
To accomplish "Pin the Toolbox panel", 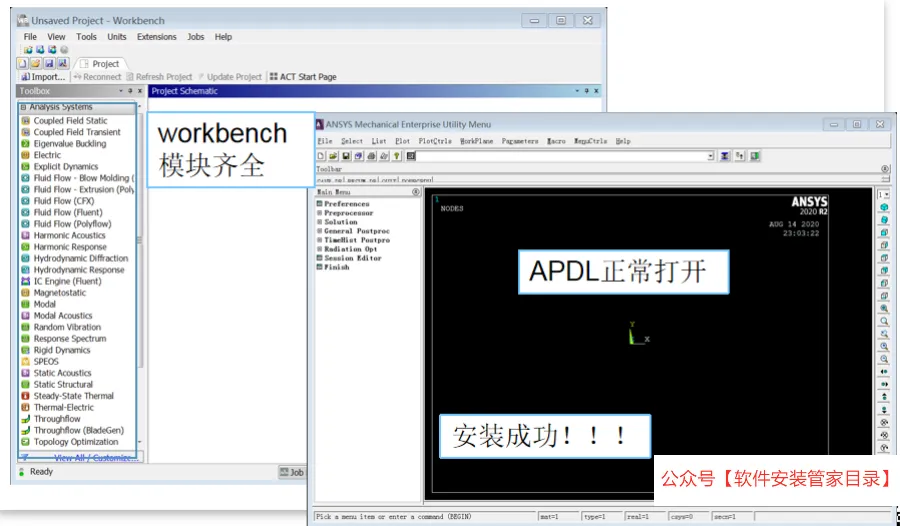I will pos(130,91).
